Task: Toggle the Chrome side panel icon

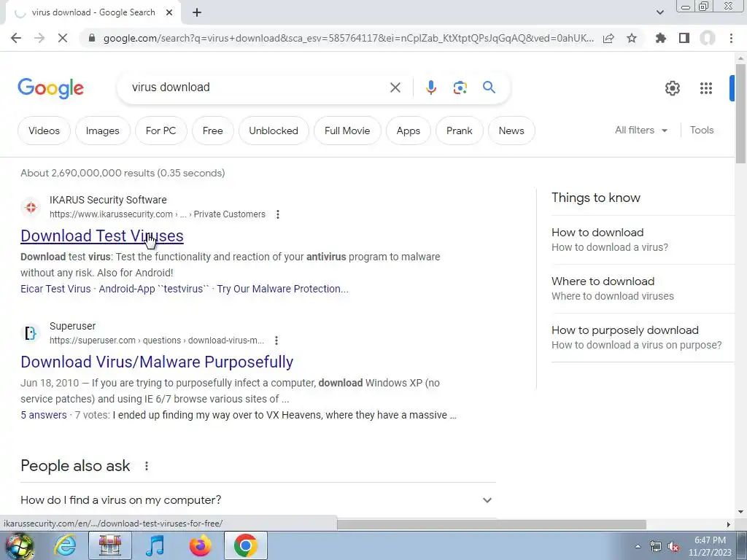Action: 684,38
